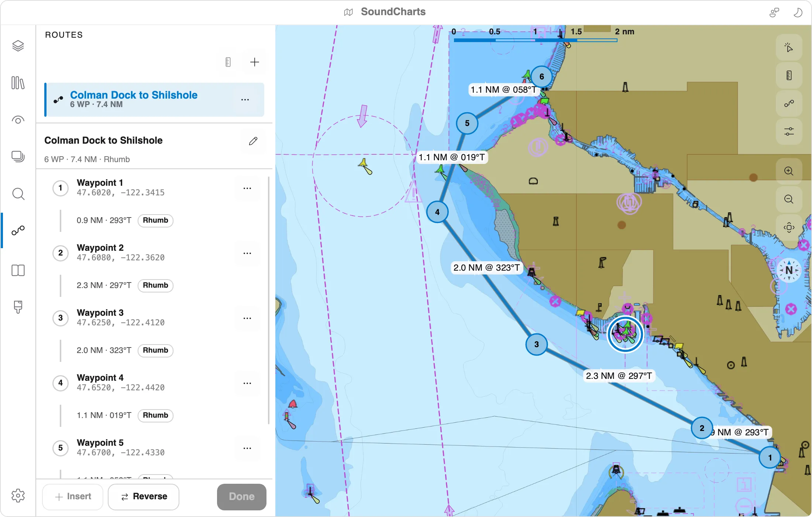Click the ruler icon beside the plus

click(228, 62)
